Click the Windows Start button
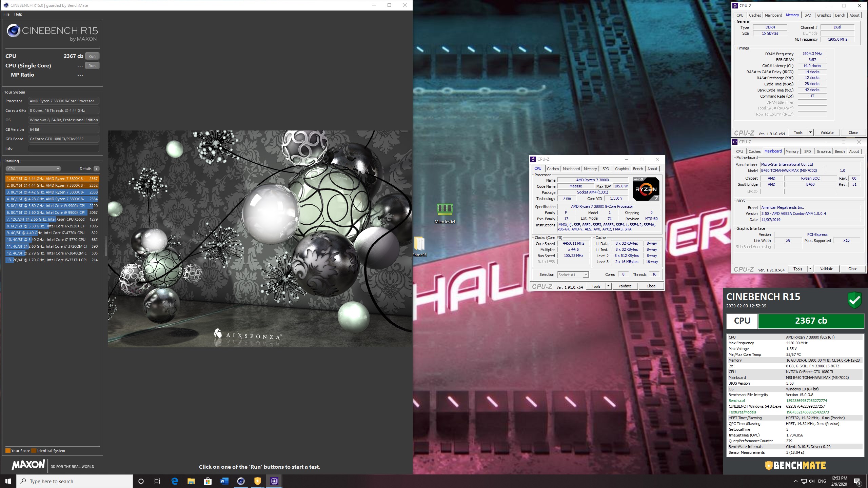The image size is (868, 488). pyautogui.click(x=8, y=481)
